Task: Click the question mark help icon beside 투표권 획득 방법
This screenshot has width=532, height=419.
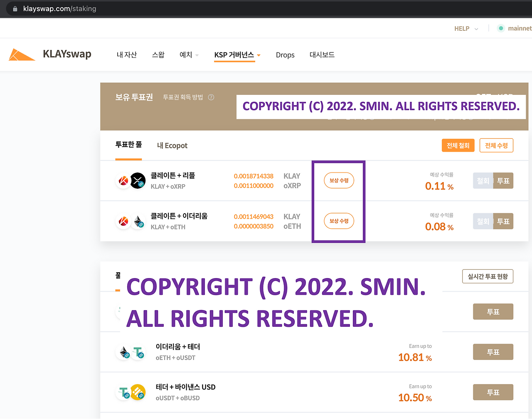Action: (x=211, y=97)
